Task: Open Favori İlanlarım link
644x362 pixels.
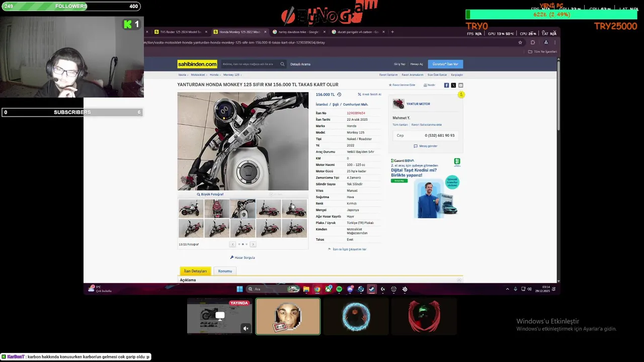Action: 388,75
